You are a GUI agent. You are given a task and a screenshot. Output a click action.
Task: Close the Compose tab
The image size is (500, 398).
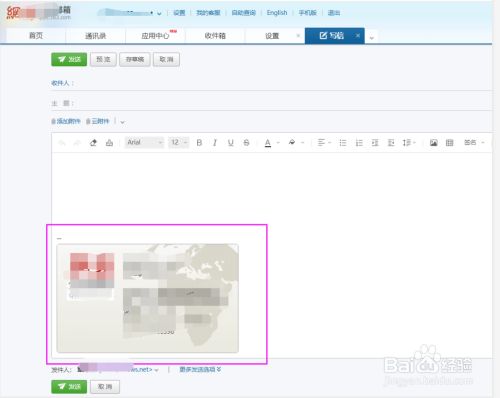click(358, 36)
